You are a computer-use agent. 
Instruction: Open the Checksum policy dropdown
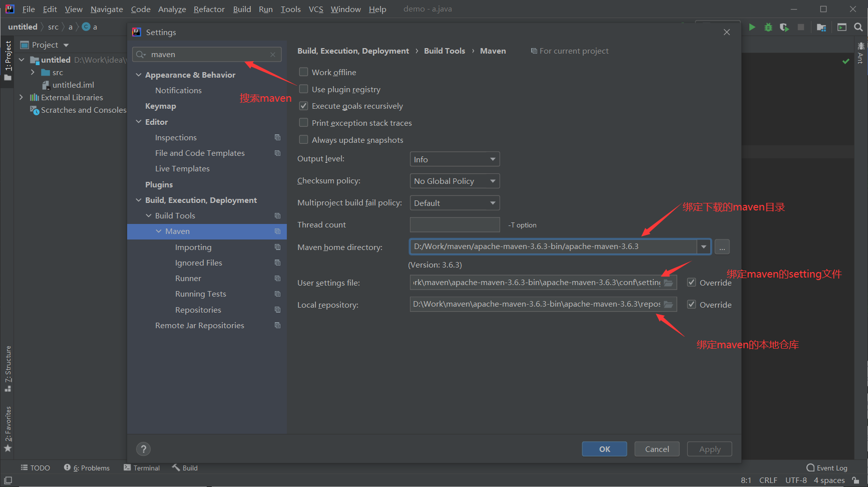click(x=455, y=181)
